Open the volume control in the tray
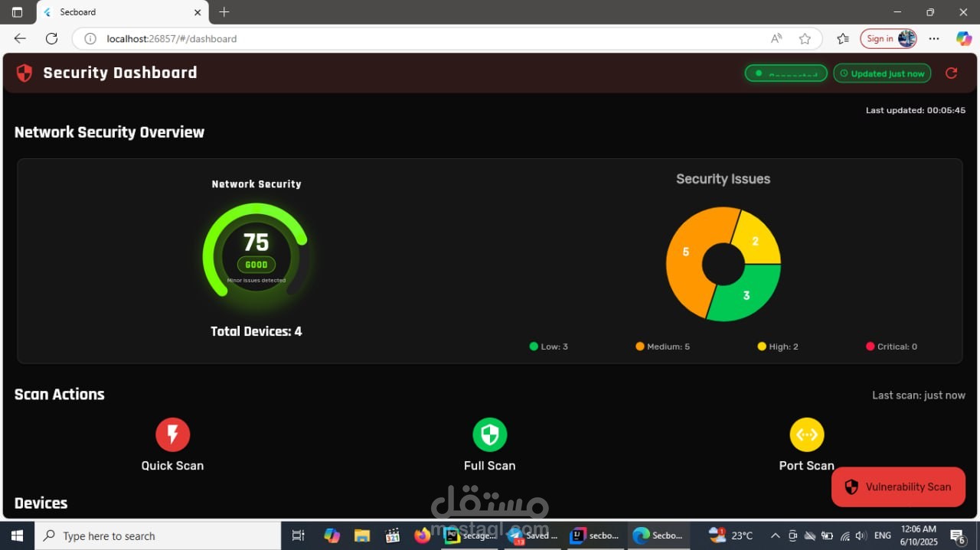 click(x=861, y=535)
